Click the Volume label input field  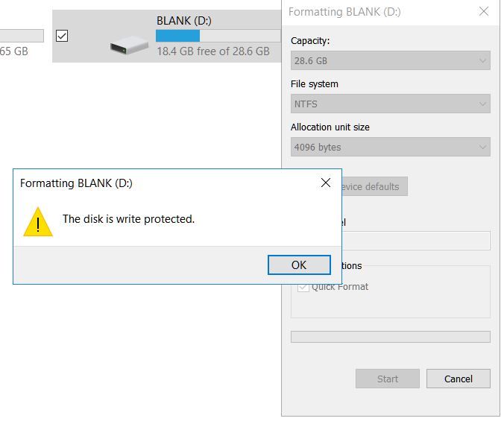coord(416,241)
